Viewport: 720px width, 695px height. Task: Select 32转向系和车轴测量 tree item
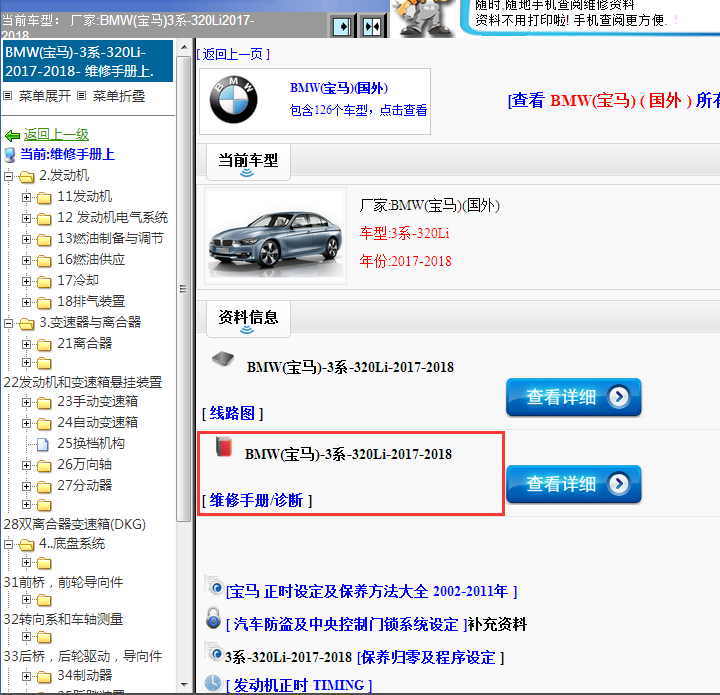click(63, 620)
